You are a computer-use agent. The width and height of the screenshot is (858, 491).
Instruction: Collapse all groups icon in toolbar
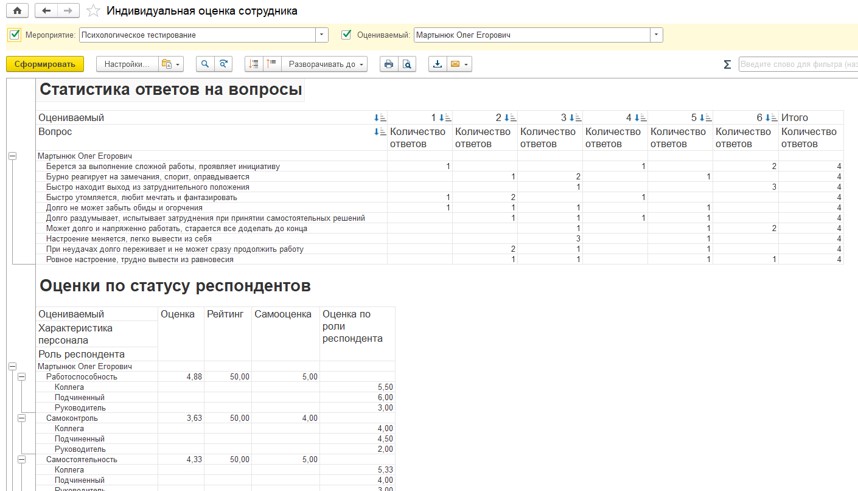(x=253, y=64)
